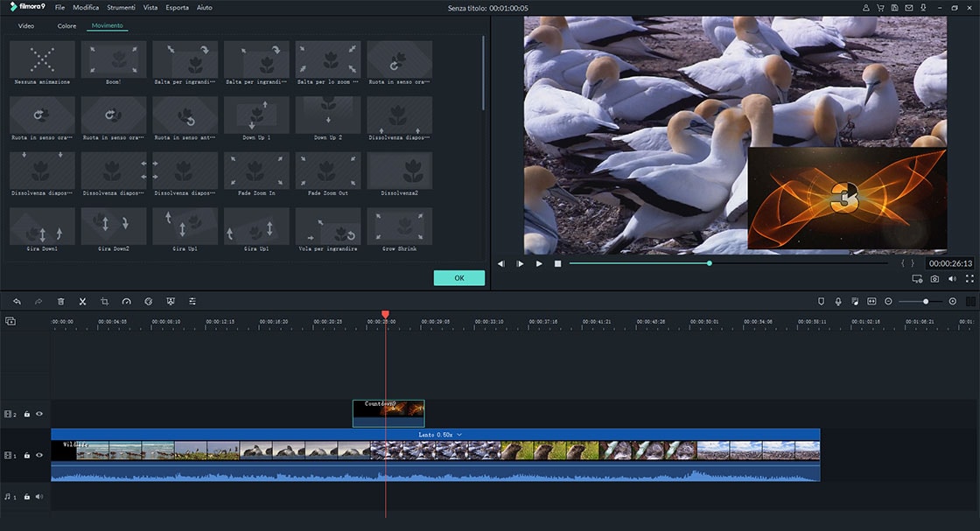Toggle lock on video track 2
This screenshot has height=531, width=980.
click(27, 414)
